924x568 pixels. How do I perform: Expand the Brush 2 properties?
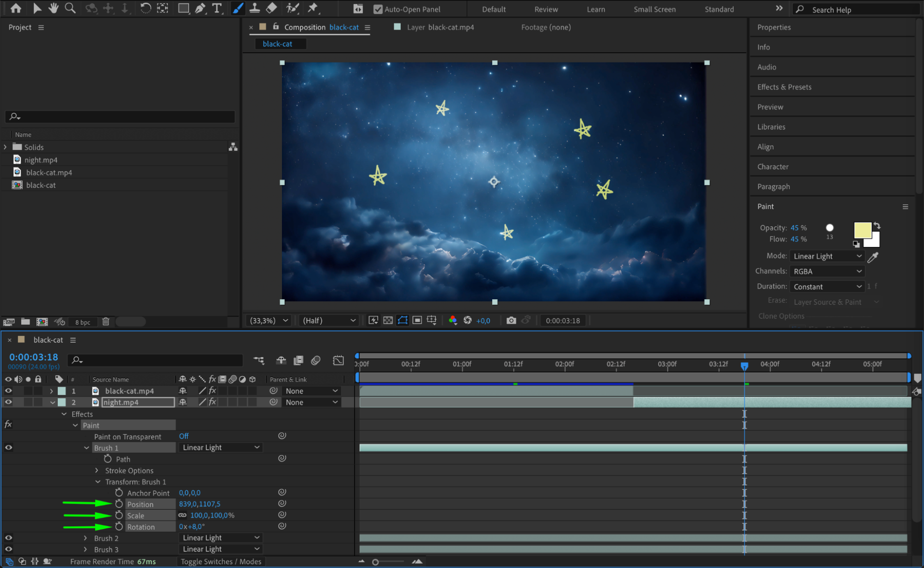click(x=86, y=538)
